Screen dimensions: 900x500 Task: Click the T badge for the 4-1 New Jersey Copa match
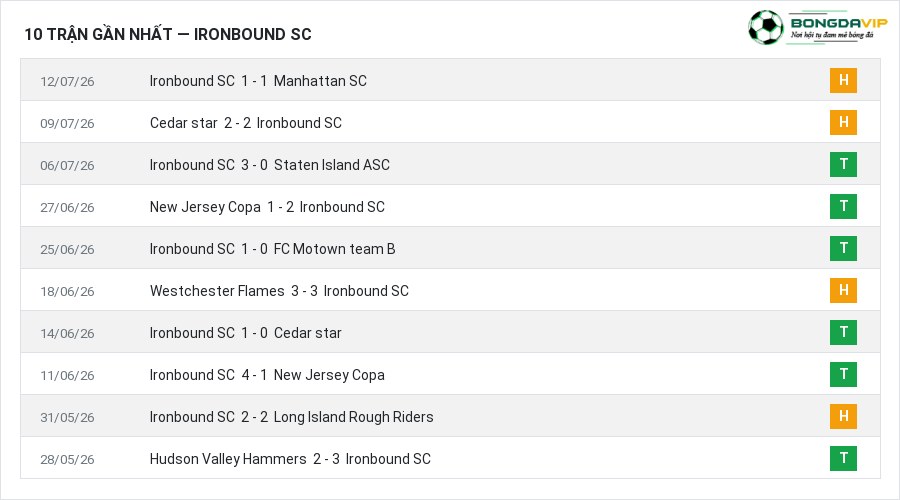(843, 374)
